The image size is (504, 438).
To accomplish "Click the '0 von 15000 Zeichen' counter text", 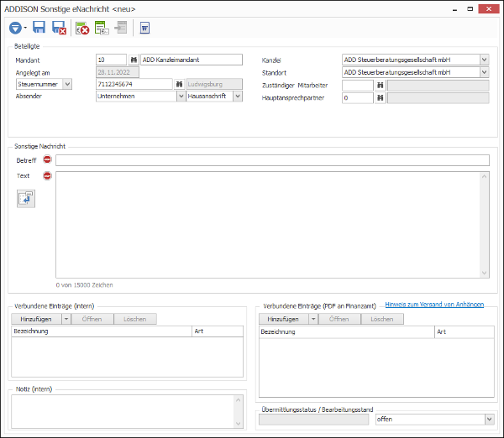I will click(84, 285).
